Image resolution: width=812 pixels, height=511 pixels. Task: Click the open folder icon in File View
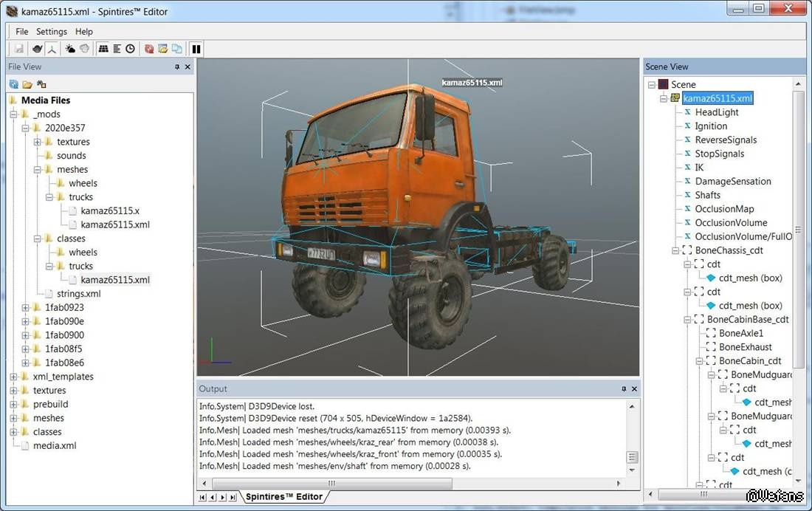coord(27,84)
